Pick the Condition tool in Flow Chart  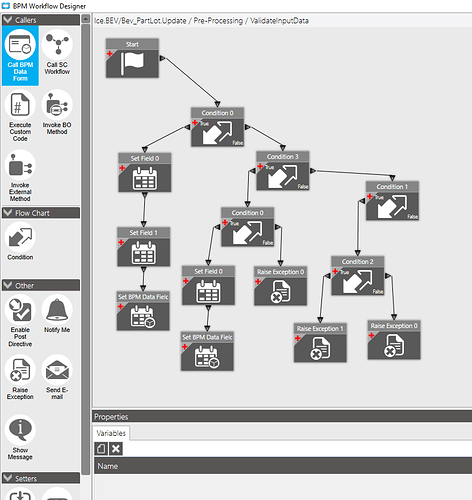pyautogui.click(x=20, y=241)
